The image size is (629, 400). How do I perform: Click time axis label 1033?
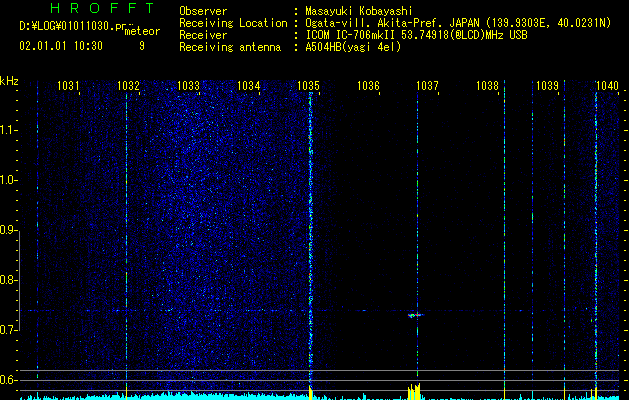tap(188, 85)
